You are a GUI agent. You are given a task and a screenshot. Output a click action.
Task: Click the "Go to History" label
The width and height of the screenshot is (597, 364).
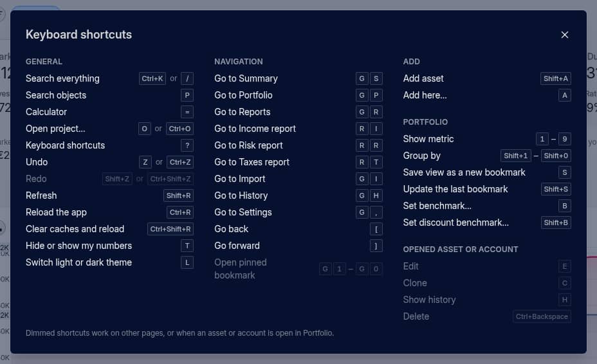click(241, 196)
